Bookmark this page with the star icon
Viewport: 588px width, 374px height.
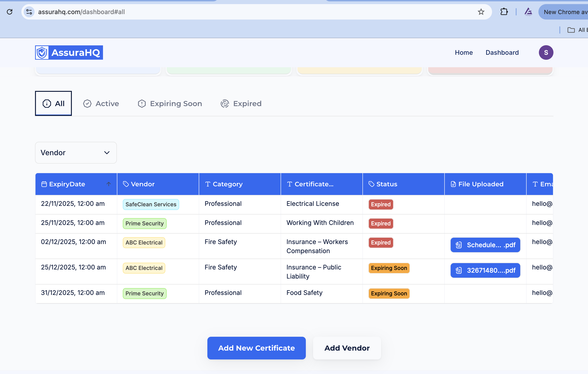pos(481,12)
